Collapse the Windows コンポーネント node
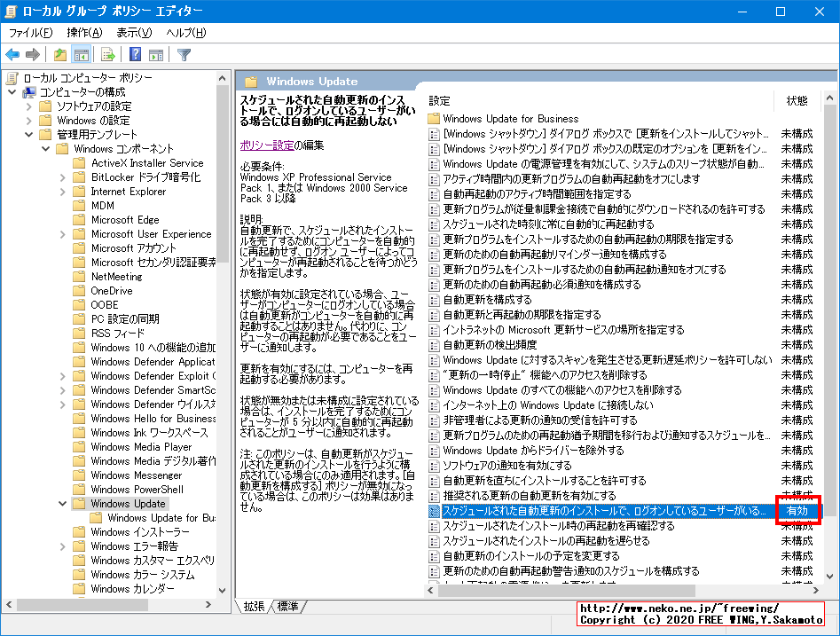This screenshot has height=636, width=840. [43, 148]
